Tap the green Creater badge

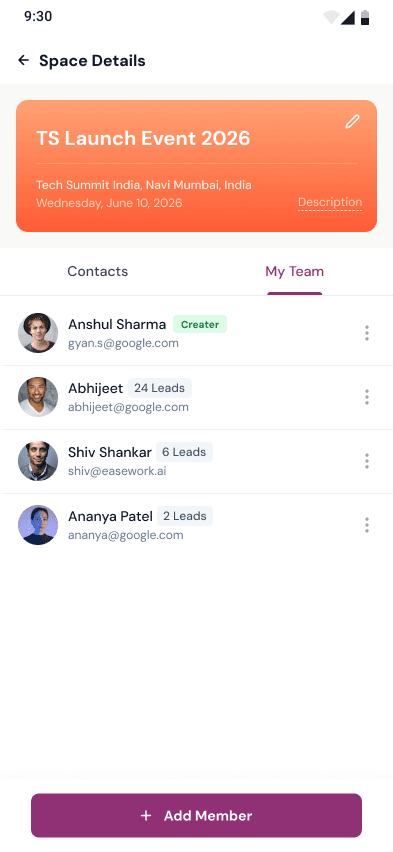coord(200,324)
